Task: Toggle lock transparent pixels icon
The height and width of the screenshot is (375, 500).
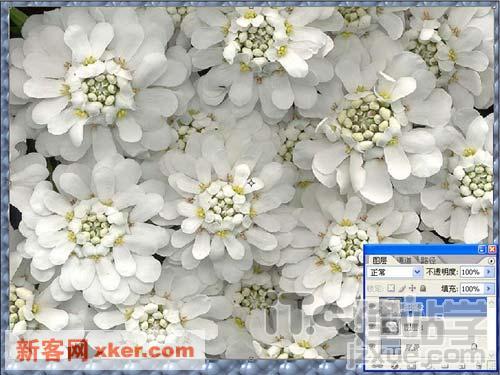Action: click(x=391, y=288)
